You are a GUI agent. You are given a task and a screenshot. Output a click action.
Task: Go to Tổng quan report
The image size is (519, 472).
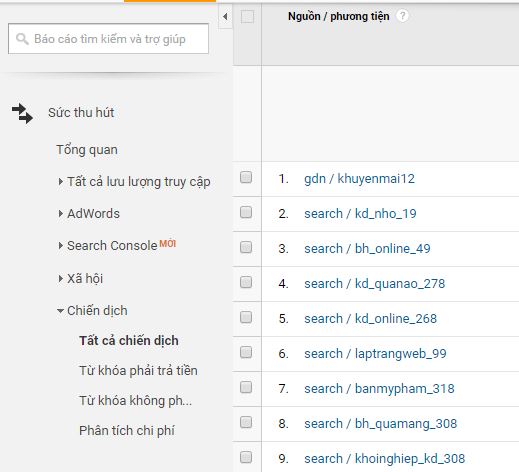87,150
